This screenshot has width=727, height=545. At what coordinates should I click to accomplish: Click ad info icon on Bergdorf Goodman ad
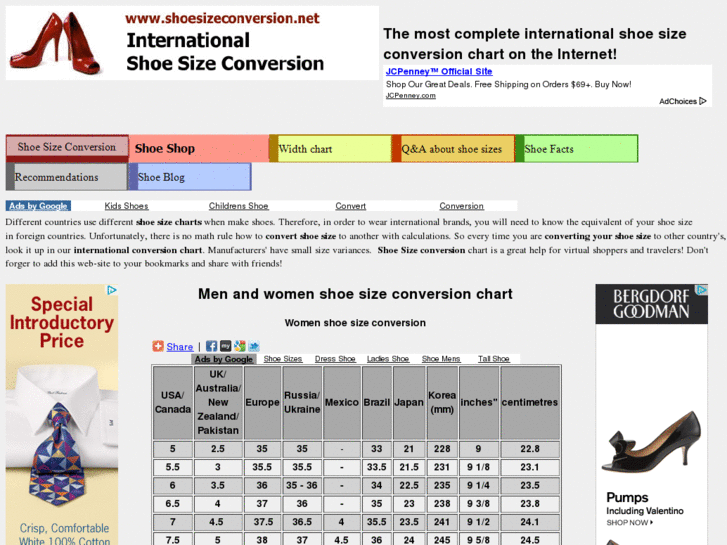pyautogui.click(x=702, y=290)
